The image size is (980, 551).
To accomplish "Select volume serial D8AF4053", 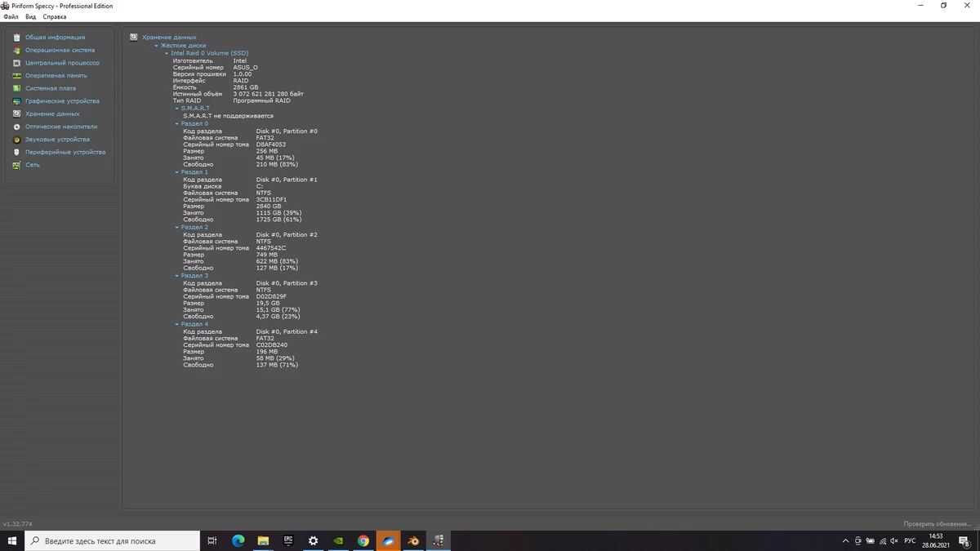I will [271, 144].
